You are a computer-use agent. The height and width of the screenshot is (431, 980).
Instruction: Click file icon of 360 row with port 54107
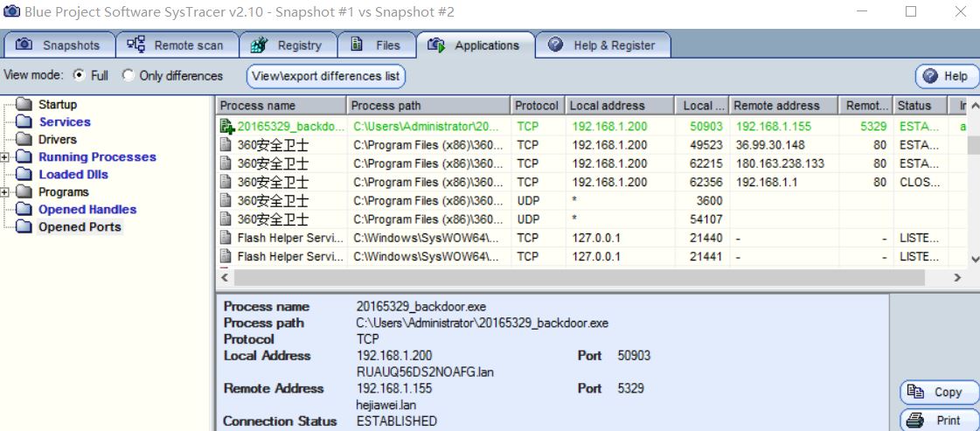click(226, 219)
